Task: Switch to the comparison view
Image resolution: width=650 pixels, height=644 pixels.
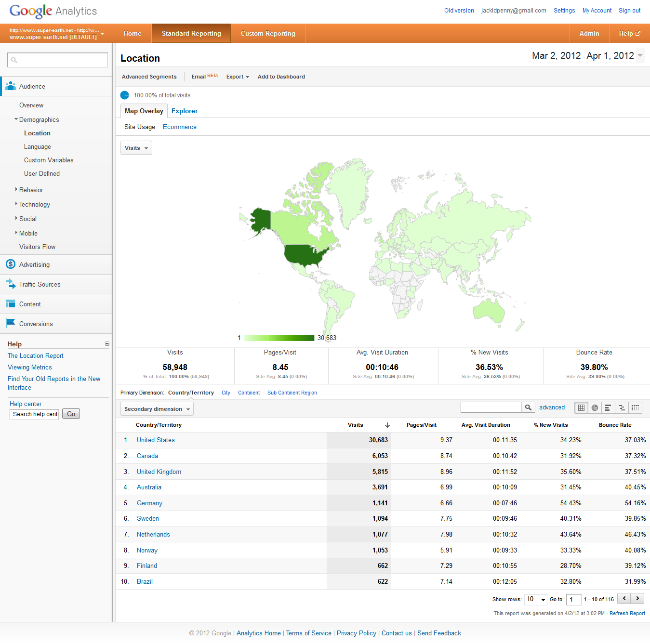Action: [x=622, y=408]
